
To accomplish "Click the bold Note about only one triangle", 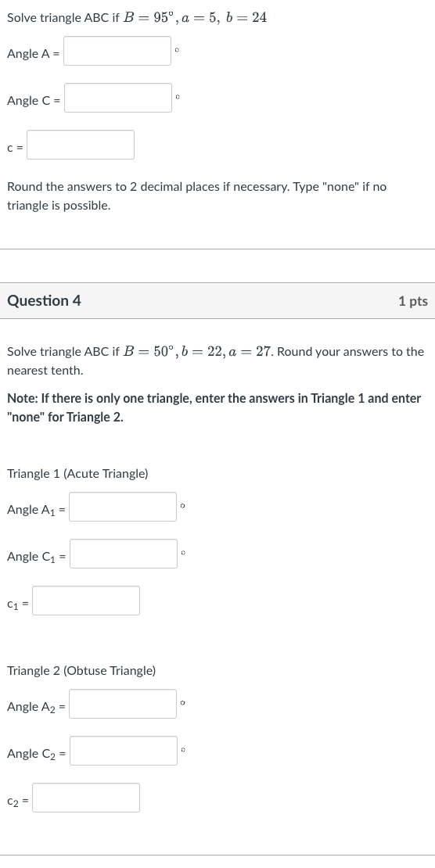I will [214, 407].
